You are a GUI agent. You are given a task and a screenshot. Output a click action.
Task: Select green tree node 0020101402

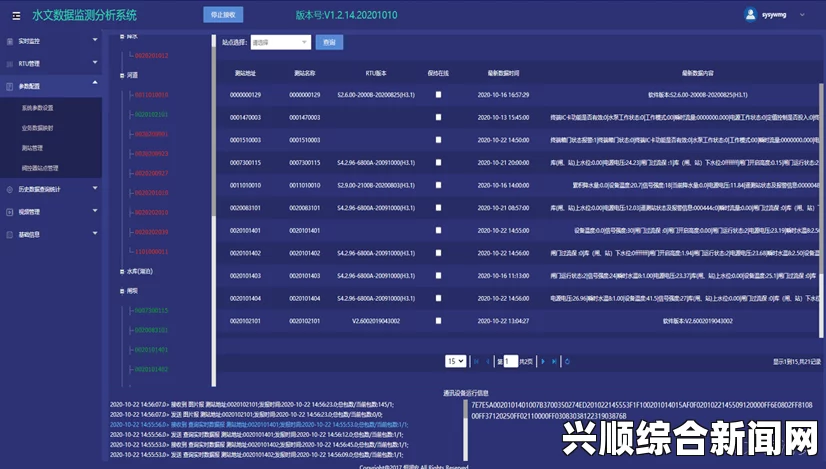click(152, 369)
